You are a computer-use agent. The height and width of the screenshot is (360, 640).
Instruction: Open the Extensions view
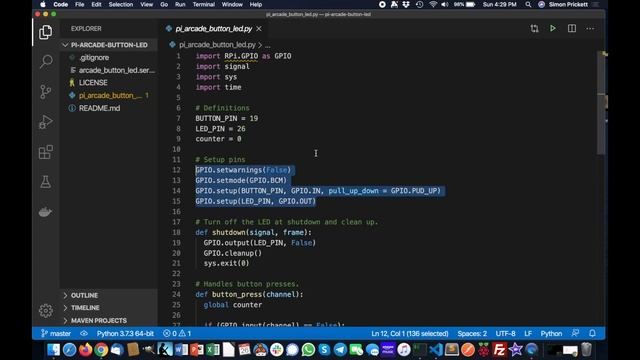pyautogui.click(x=46, y=152)
